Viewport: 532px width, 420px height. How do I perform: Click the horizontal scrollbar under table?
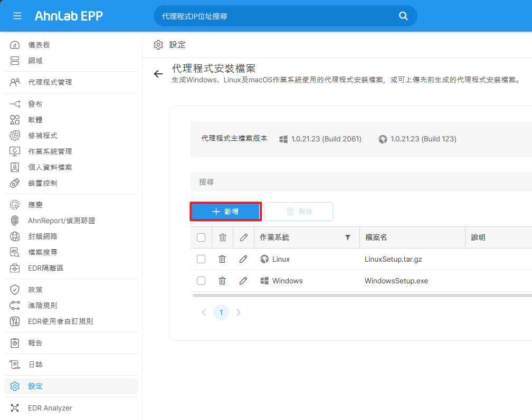pyautogui.click(x=362, y=296)
